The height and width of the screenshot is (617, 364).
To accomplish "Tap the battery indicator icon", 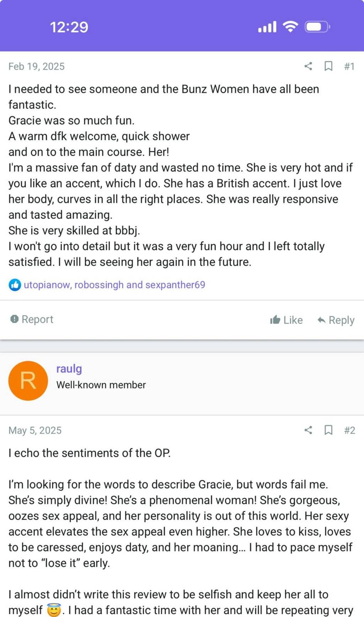I will pyautogui.click(x=317, y=27).
